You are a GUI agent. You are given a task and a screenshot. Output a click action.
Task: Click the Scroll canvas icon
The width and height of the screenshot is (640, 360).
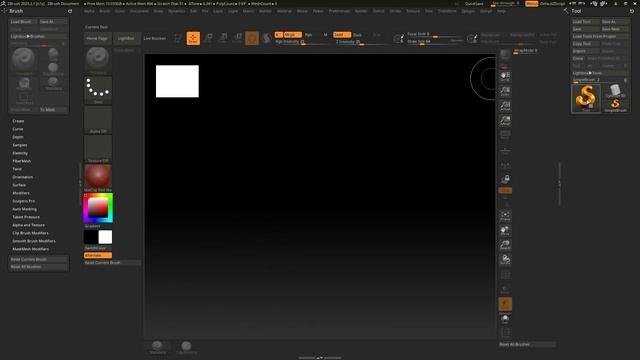[x=505, y=76]
